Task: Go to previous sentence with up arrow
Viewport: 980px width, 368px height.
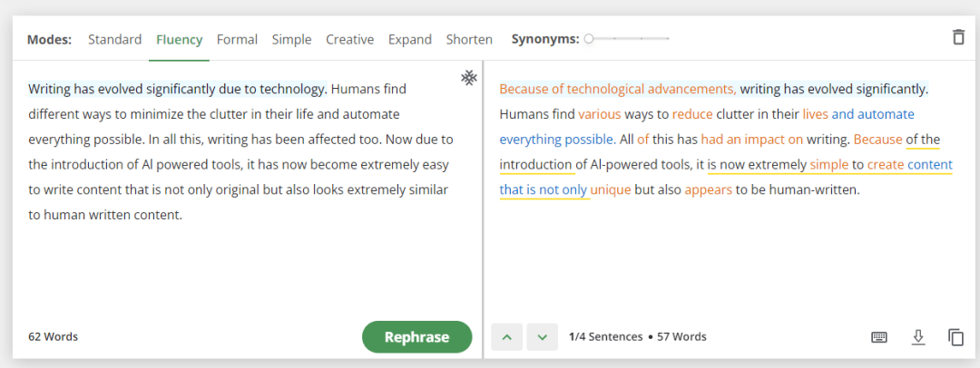Action: [x=507, y=337]
